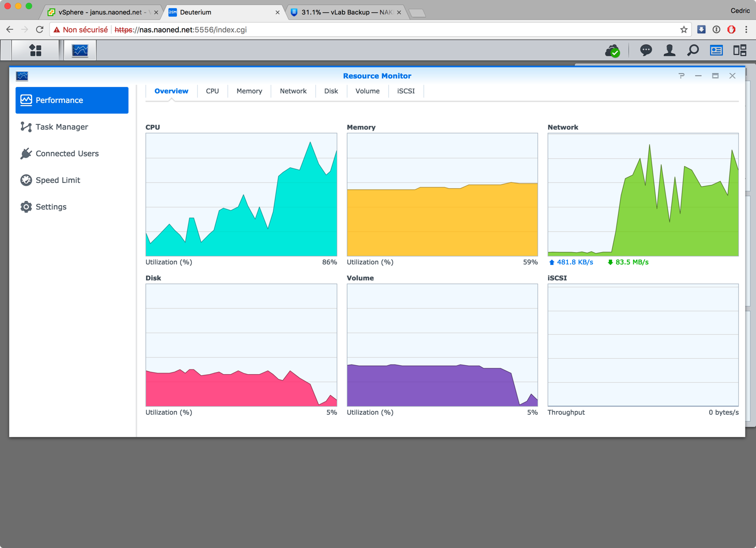Select Task Manager in the sidebar
The height and width of the screenshot is (548, 756).
[x=62, y=127]
